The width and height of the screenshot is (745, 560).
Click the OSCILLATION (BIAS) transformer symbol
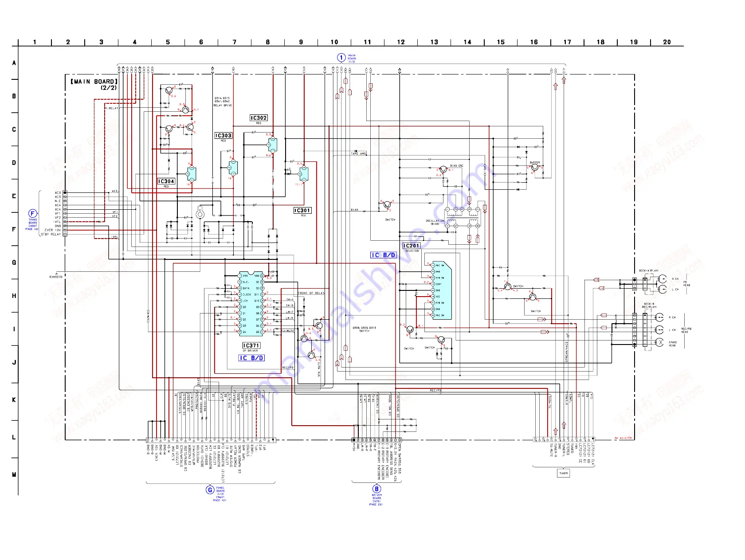463,217
